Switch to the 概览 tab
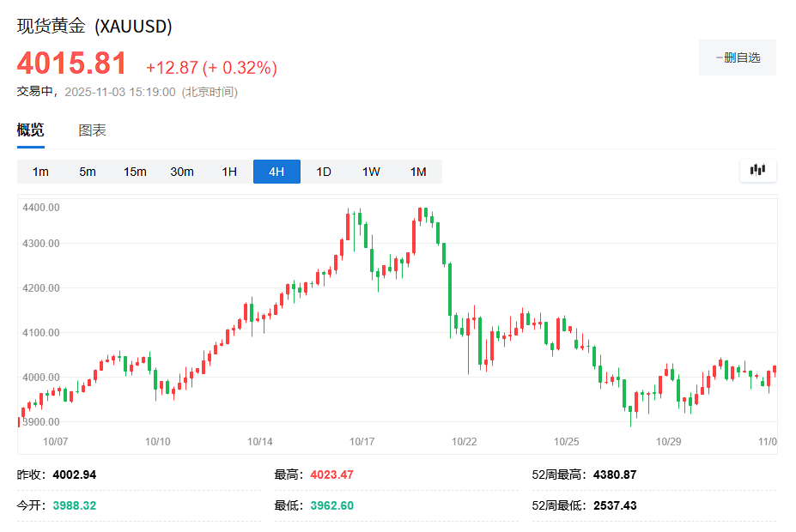 click(x=29, y=130)
